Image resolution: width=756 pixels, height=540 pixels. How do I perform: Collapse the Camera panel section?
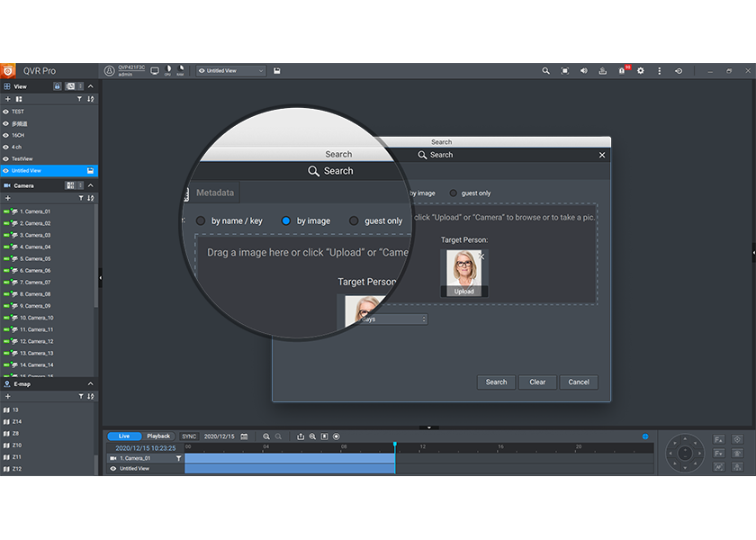(91, 185)
